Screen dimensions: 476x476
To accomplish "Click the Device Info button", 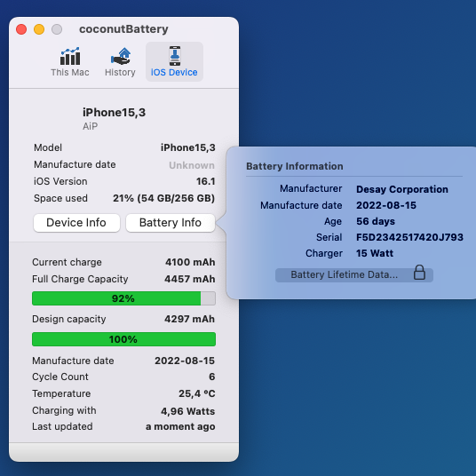I will 76,223.
